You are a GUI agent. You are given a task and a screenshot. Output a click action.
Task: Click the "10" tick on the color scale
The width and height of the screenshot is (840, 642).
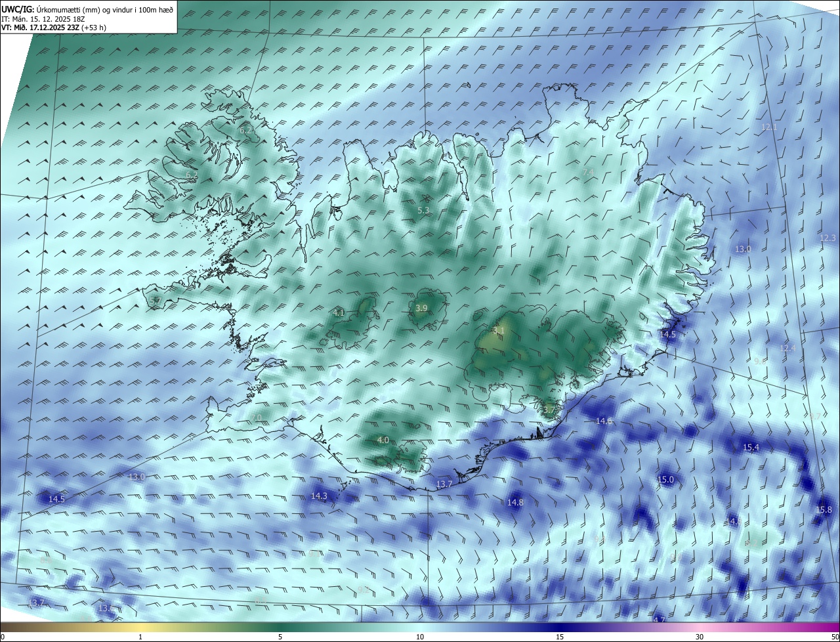pos(420,637)
